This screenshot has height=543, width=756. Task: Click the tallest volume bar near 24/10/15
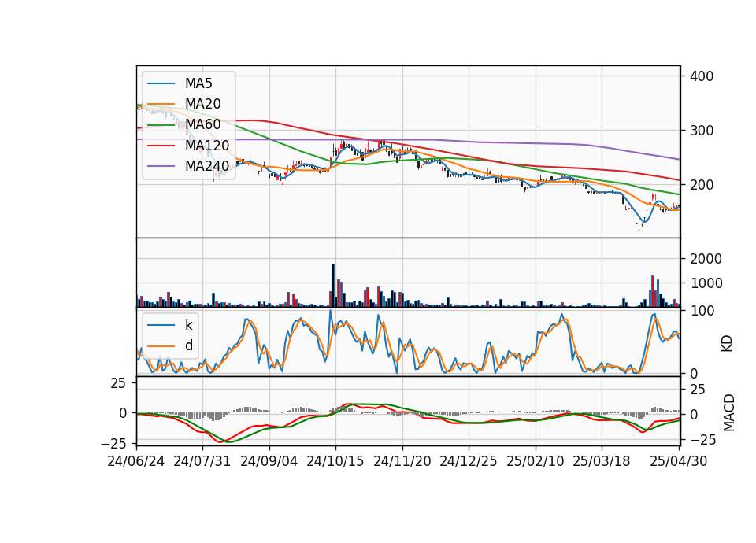point(332,285)
